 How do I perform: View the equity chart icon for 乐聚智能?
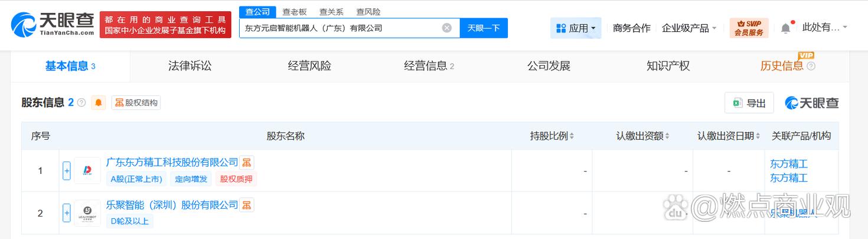coord(247,205)
